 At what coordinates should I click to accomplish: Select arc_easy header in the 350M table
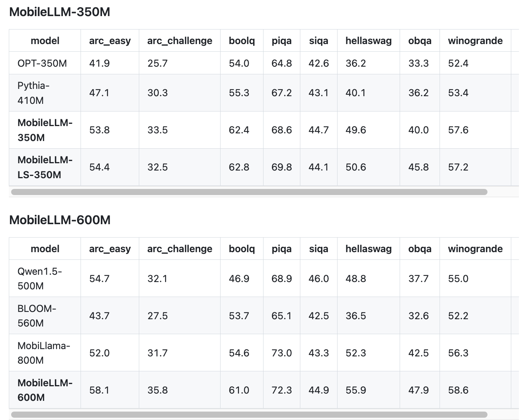pos(110,41)
